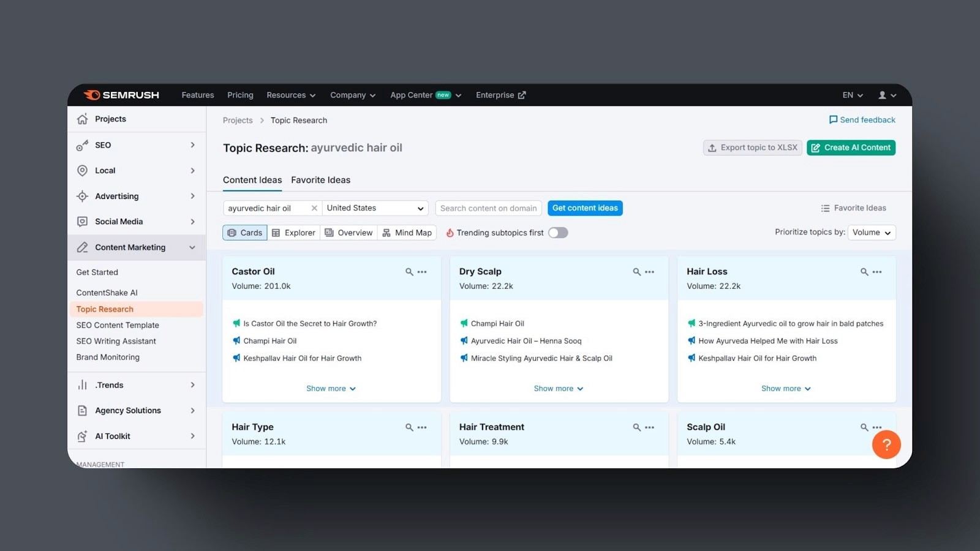Click the AI Toolkit icon

click(82, 436)
